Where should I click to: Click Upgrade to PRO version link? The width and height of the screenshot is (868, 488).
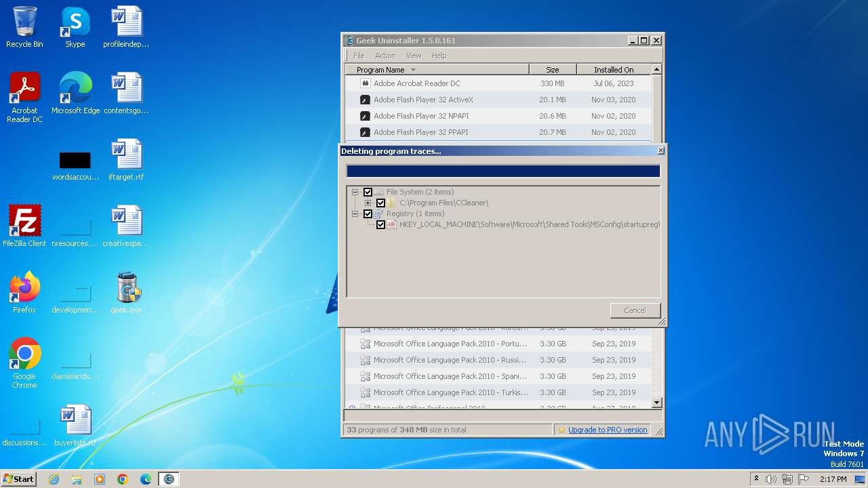(608, 430)
